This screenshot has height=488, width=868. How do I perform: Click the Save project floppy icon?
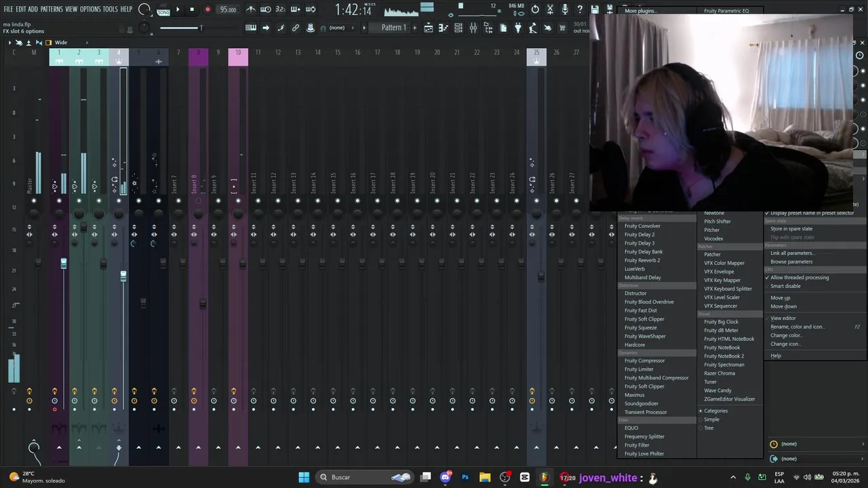tap(595, 9)
